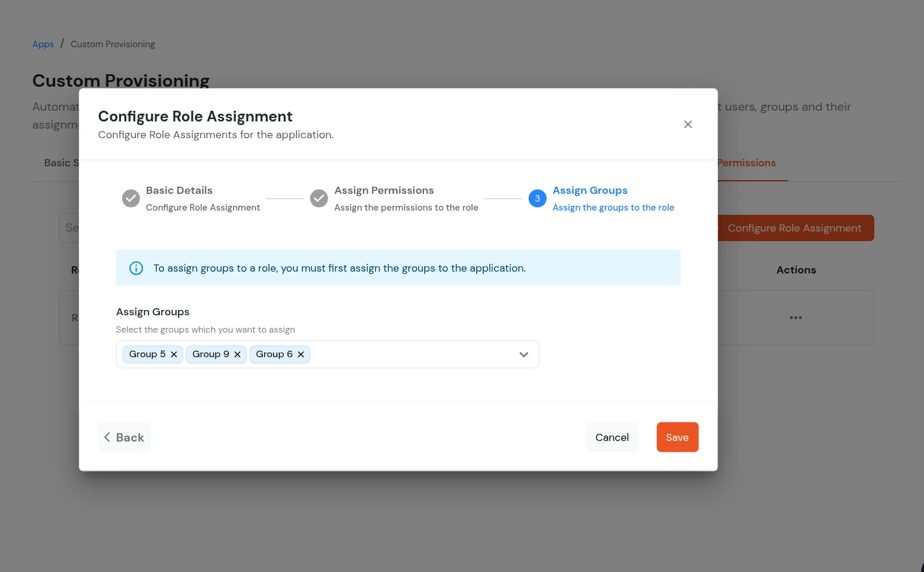Go back to the previous step

coord(124,437)
